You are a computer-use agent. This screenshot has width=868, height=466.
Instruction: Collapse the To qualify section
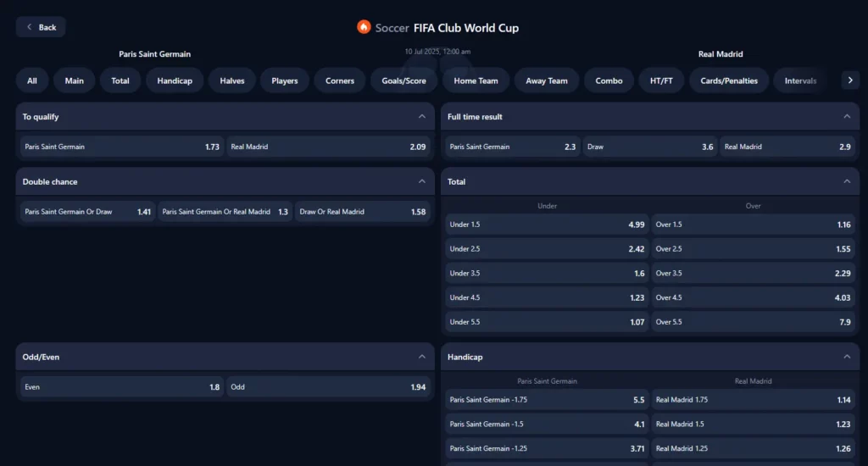[421, 117]
